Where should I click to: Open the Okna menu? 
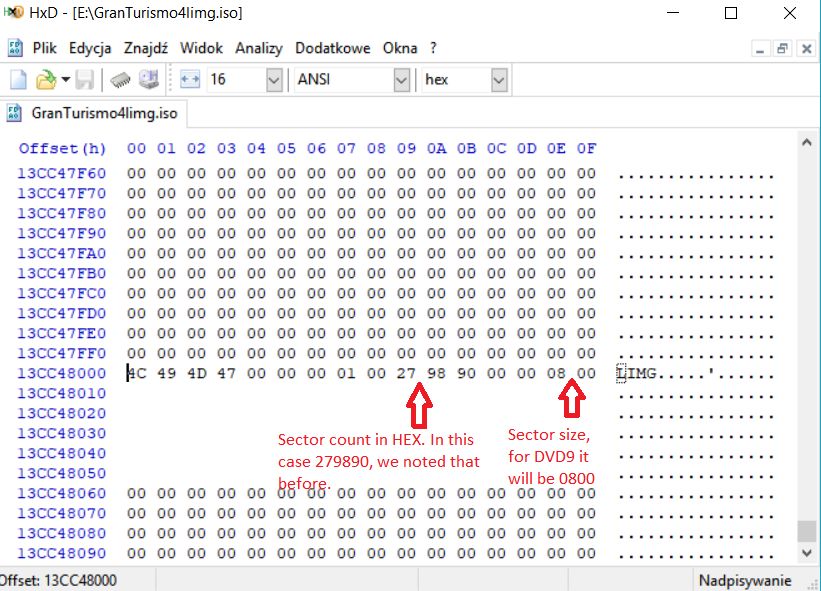click(400, 48)
